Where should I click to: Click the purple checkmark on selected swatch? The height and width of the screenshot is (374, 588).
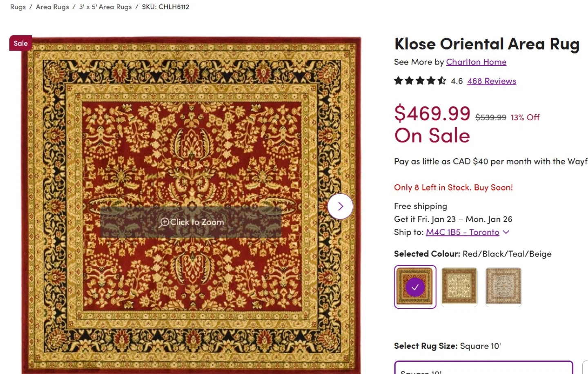(415, 287)
